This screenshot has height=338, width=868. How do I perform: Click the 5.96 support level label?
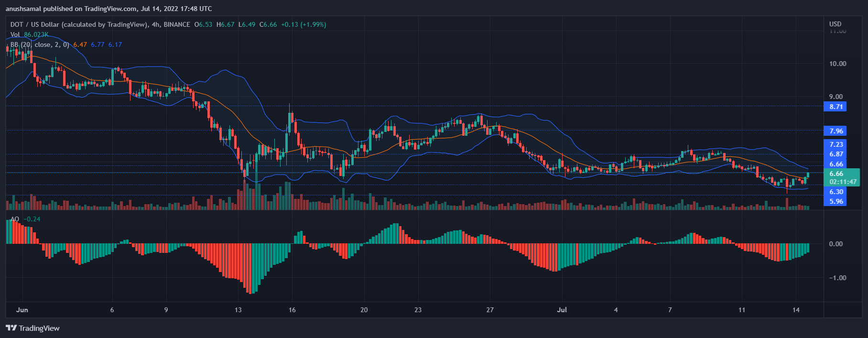tap(835, 201)
